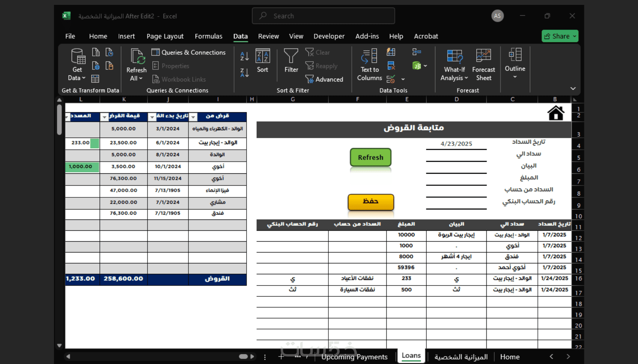Open What-If Analysis menu
The width and height of the screenshot is (638, 364).
[454, 65]
